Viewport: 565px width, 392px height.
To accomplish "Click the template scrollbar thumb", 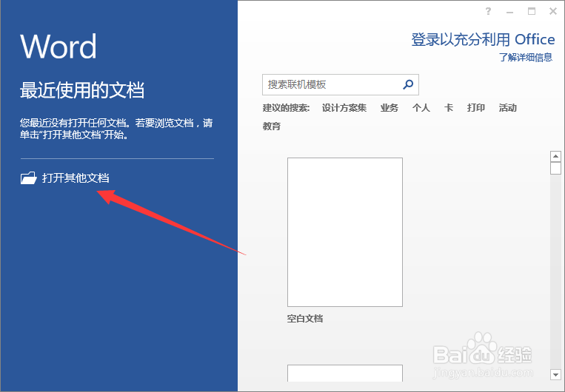I will pos(555,168).
